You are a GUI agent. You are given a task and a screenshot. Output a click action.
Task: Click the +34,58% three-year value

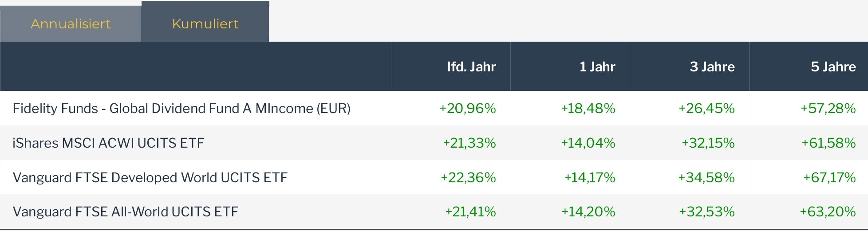(706, 177)
